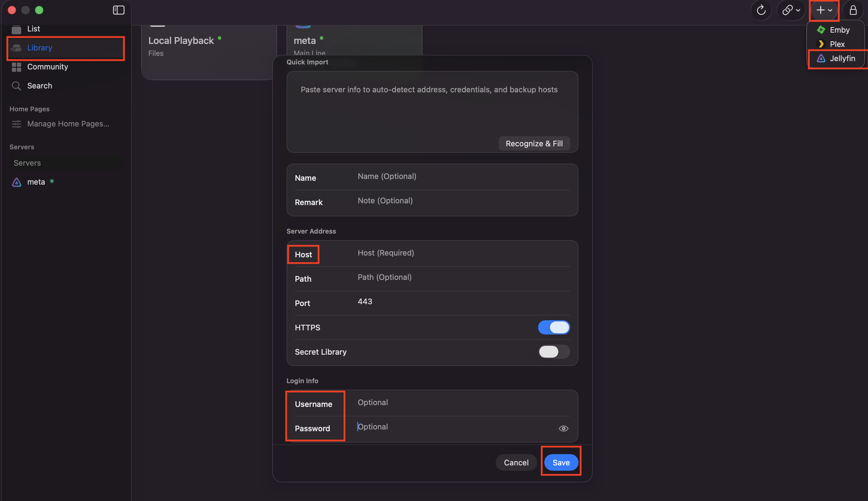868x501 pixels.
Task: Click the Search magnifier icon
Action: click(16, 86)
